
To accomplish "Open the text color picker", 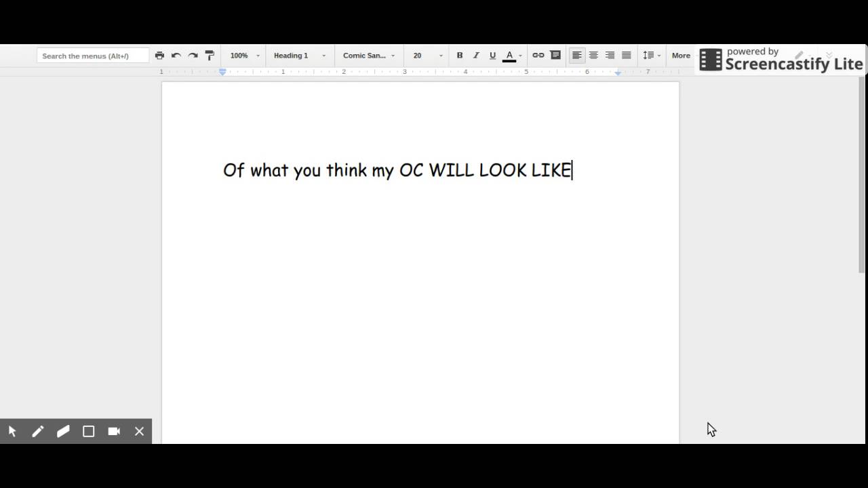I will tap(513, 56).
